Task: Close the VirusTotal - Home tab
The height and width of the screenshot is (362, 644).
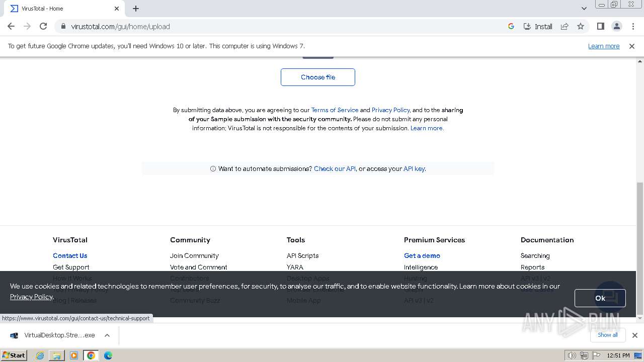Action: [x=117, y=9]
